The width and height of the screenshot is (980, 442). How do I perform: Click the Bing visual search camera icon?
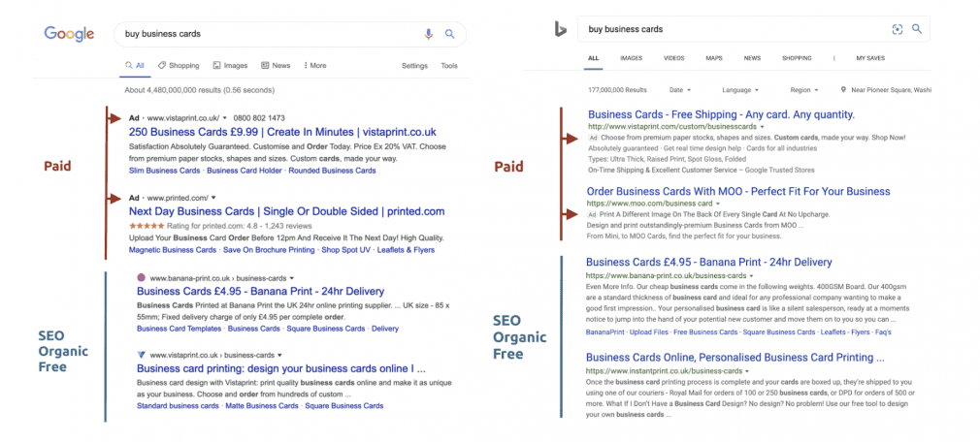898,29
